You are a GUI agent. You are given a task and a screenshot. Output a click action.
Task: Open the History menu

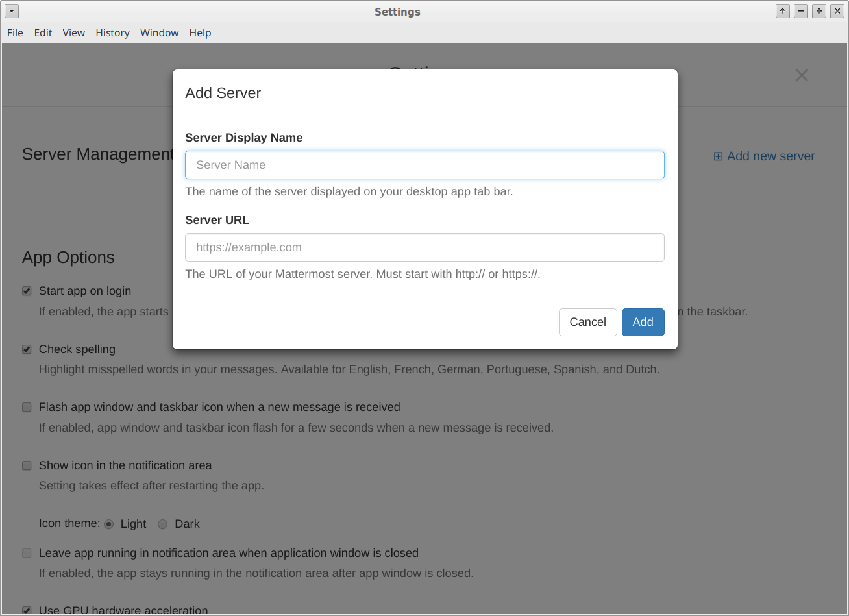(112, 32)
